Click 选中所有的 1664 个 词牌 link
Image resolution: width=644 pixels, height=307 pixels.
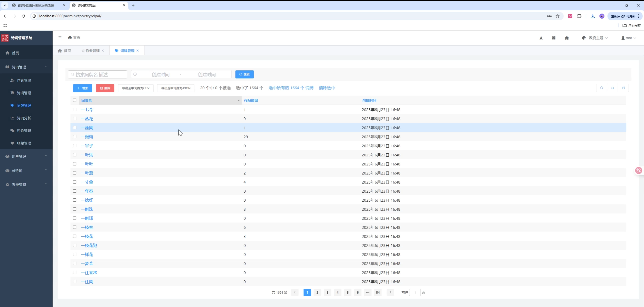291,88
